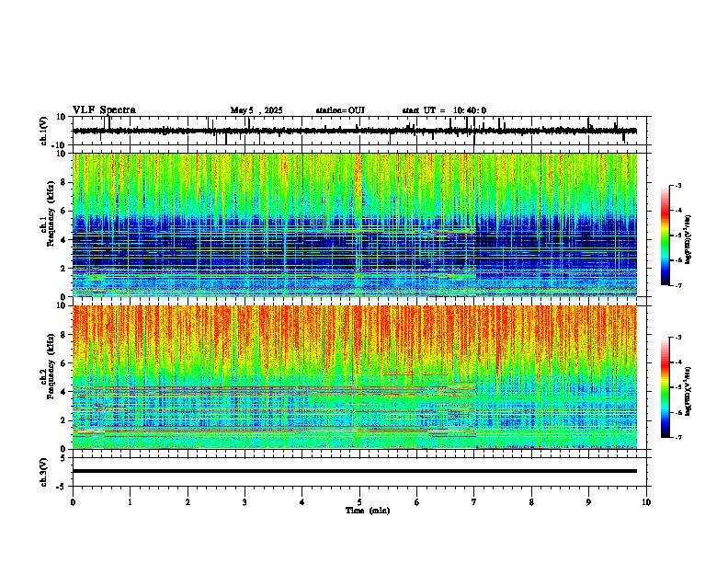The height and width of the screenshot is (563, 728).
Task: Click the ch.1 color bar log(PSD) unit label
Action: [x=688, y=239]
